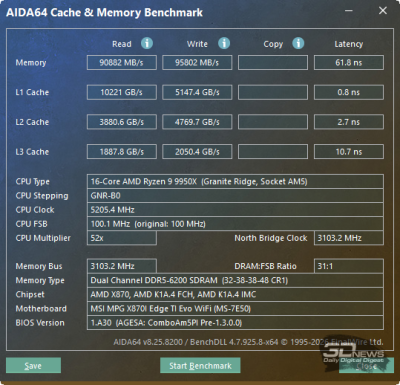Image resolution: width=400 pixels, height=385 pixels.
Task: Click Motherboard value MSI MPG X870I
Action: (235, 309)
